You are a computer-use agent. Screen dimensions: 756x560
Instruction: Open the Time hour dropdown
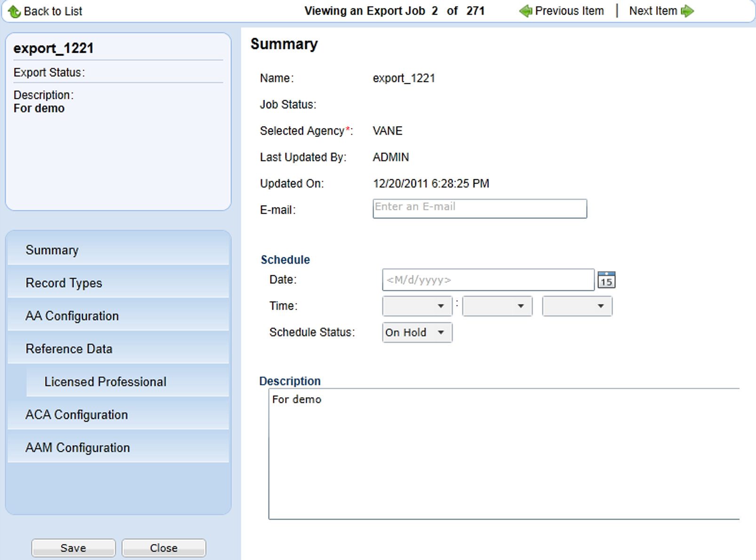(x=417, y=306)
